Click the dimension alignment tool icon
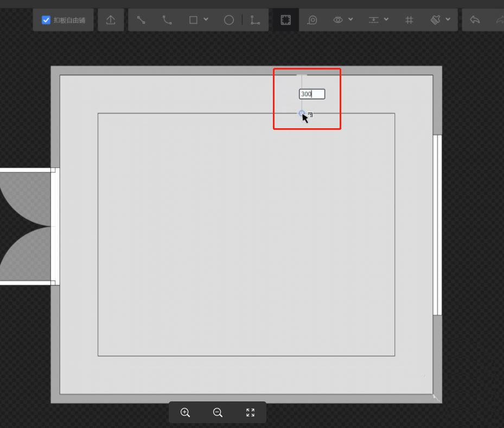 click(374, 20)
